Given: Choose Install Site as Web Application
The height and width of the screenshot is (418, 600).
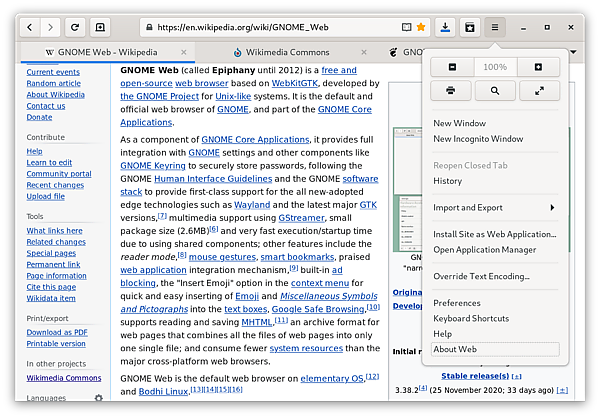Looking at the screenshot, I should (495, 234).
